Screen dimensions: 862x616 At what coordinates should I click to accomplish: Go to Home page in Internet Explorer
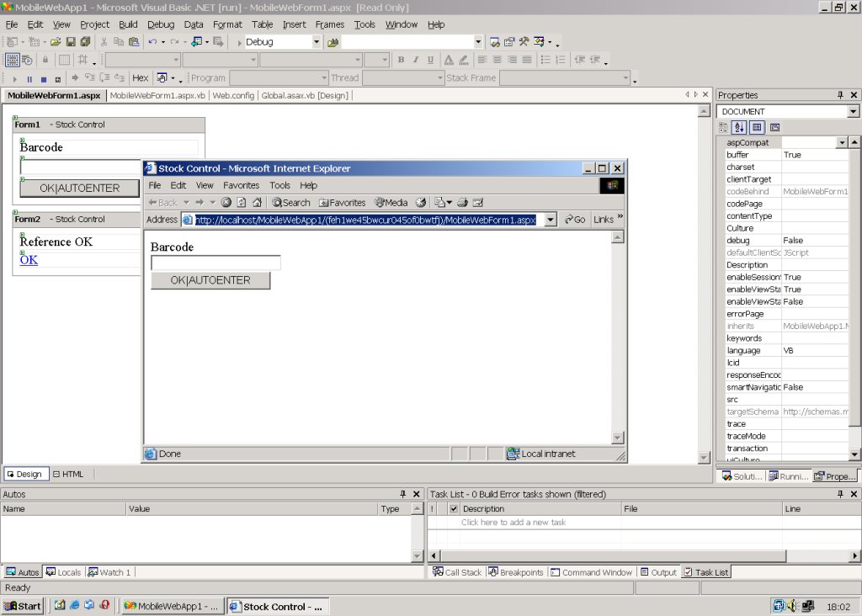(257, 202)
